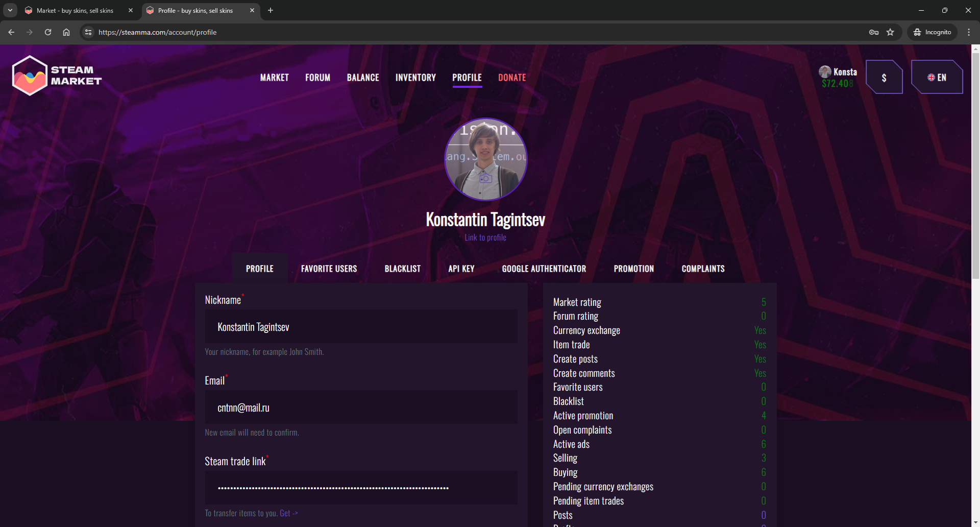View site information icon in address bar
Viewport: 980px width, 527px height.
click(88, 32)
